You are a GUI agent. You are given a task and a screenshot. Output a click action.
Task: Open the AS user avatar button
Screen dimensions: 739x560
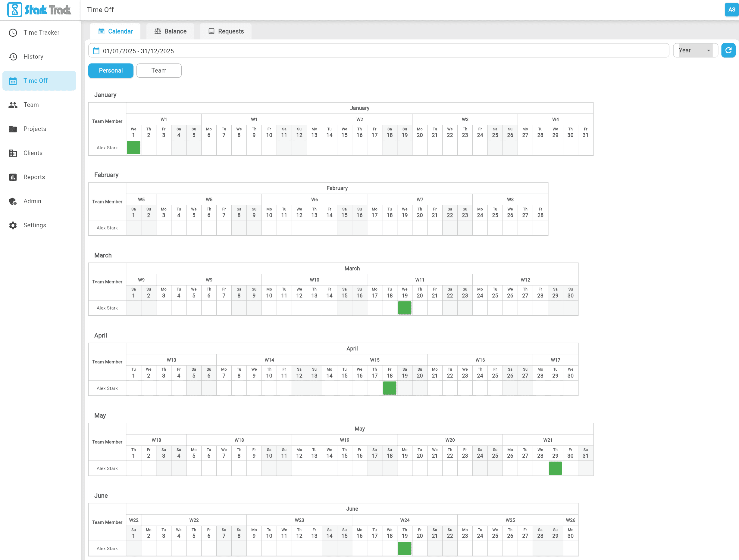[731, 10]
